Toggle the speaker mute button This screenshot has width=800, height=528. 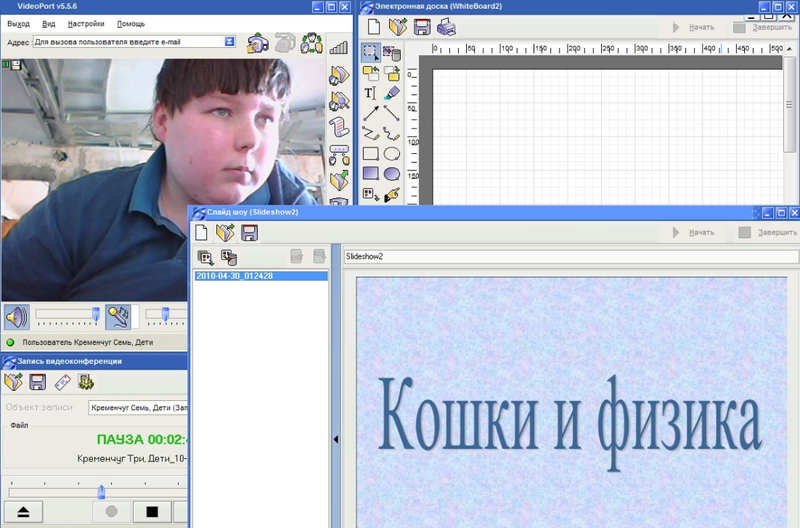click(17, 317)
